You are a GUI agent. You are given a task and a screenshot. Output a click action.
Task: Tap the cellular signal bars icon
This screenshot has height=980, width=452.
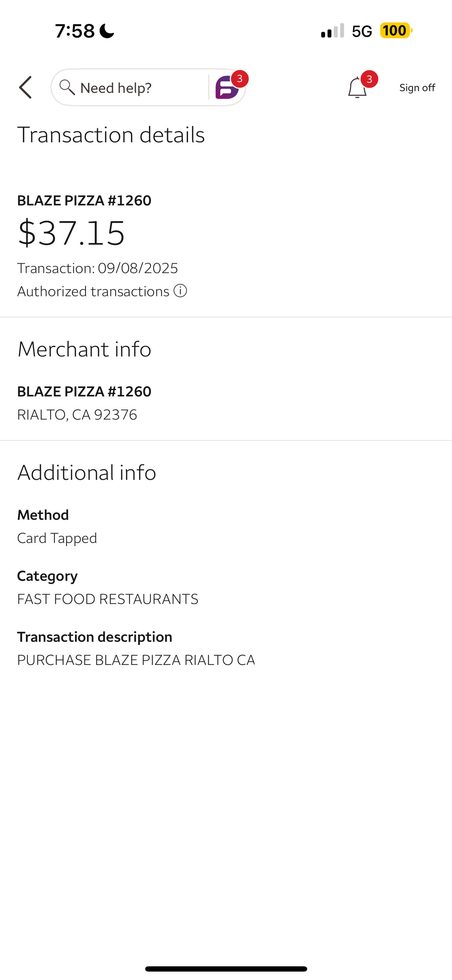(x=332, y=31)
